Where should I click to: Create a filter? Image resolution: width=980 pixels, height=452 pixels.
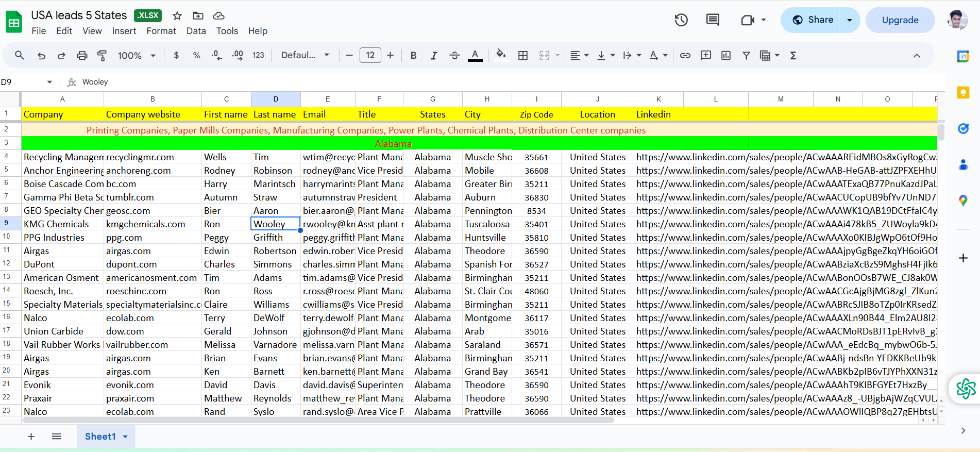click(x=746, y=55)
